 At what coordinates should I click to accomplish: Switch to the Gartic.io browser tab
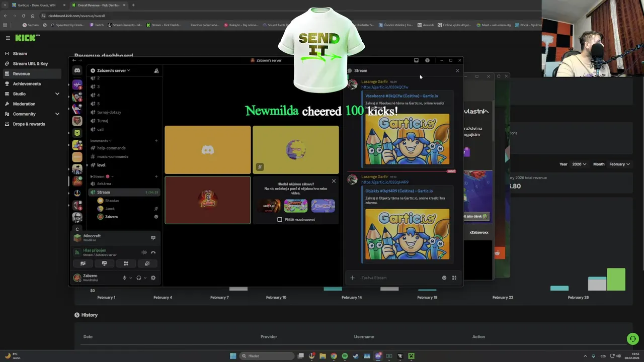[x=39, y=5]
